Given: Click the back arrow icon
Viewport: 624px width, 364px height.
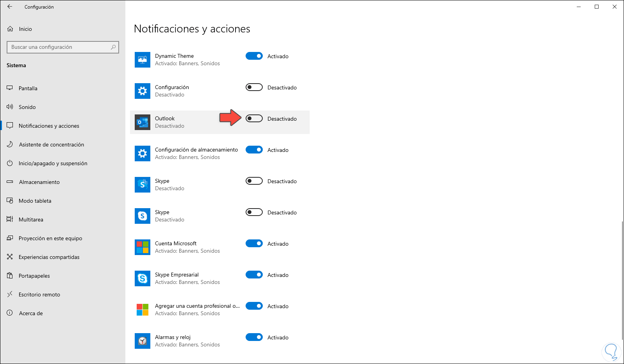Looking at the screenshot, I should (10, 7).
